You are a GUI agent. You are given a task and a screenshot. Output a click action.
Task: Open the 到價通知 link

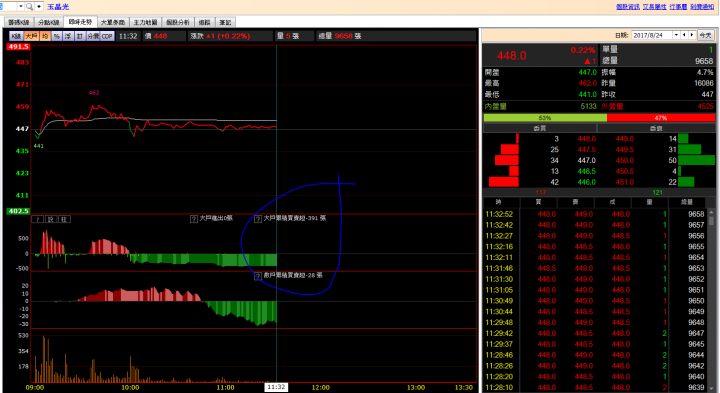click(x=702, y=6)
